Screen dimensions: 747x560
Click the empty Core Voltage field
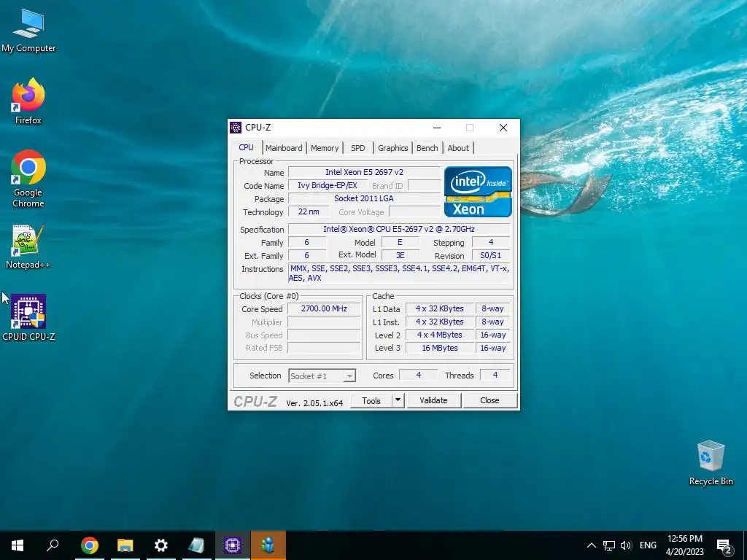coord(415,212)
